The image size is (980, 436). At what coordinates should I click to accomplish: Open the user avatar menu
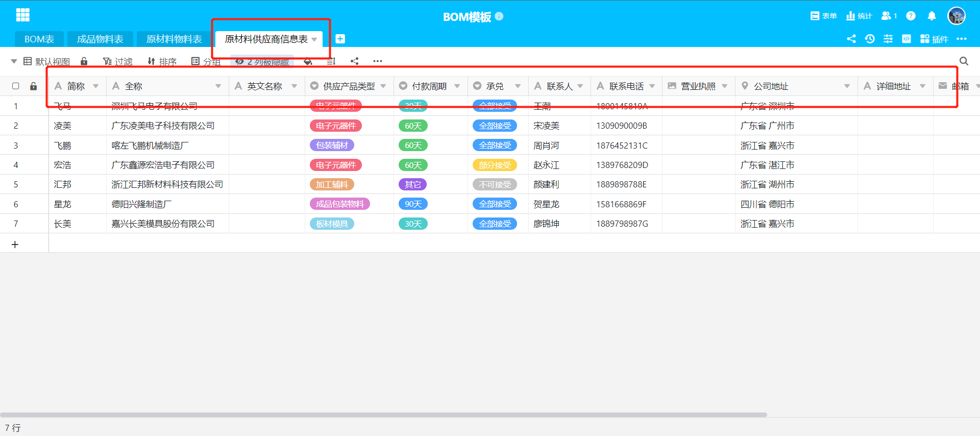pyautogui.click(x=957, y=16)
